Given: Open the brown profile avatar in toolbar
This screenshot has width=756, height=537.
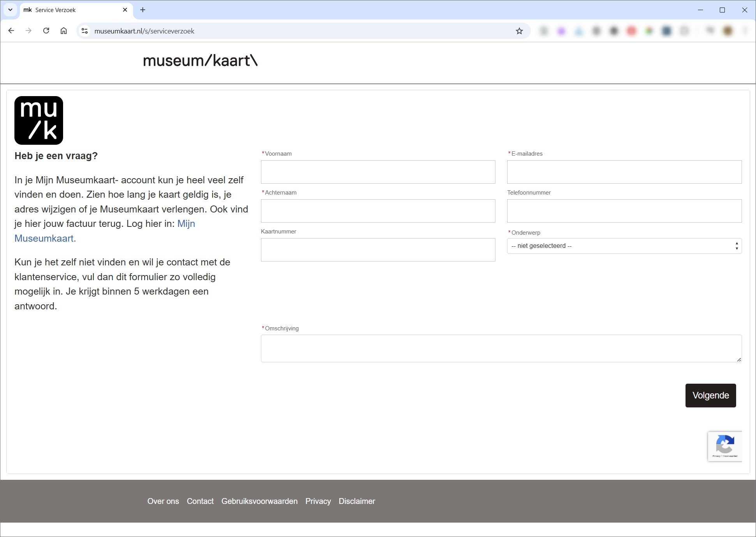Looking at the screenshot, I should pyautogui.click(x=727, y=31).
